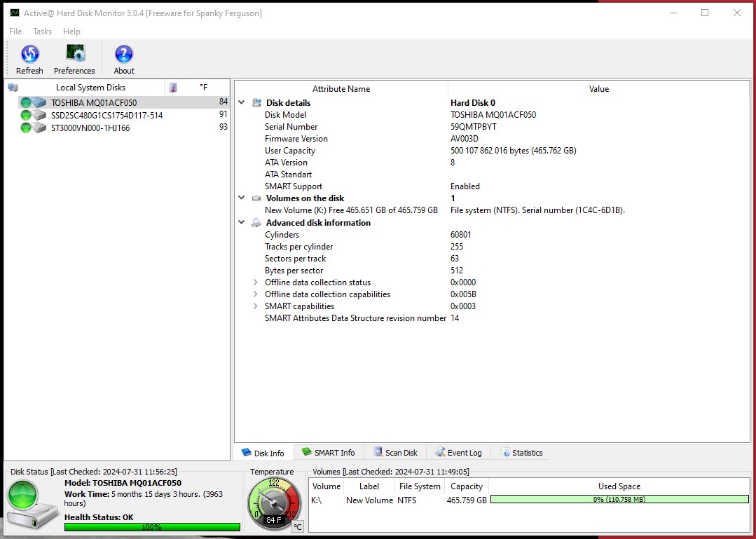Select the K:\ volume row in the Volumes table

[x=326, y=500]
